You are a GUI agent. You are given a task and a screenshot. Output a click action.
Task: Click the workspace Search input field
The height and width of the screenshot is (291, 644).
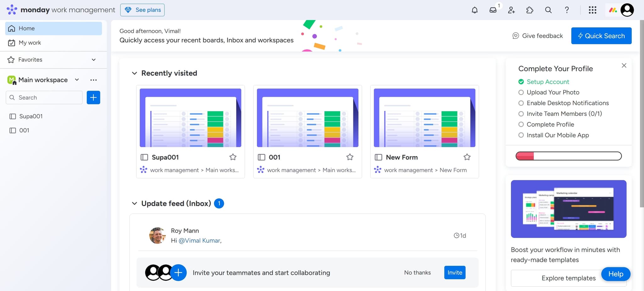pos(47,98)
